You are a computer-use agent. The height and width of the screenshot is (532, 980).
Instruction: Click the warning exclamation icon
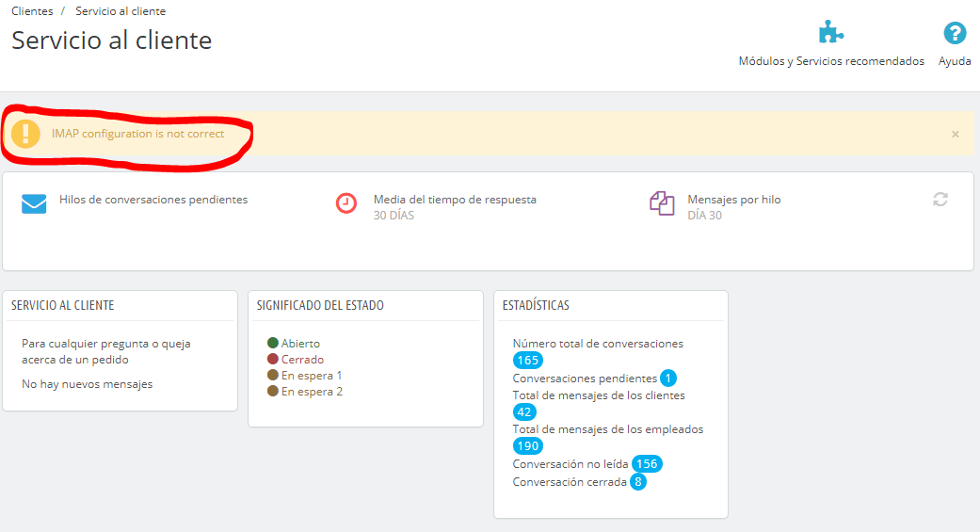[x=25, y=134]
